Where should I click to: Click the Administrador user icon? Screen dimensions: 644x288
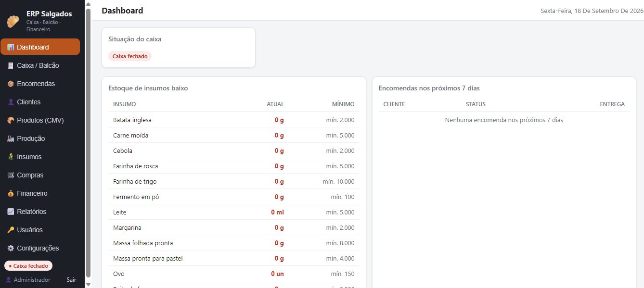(x=8, y=280)
